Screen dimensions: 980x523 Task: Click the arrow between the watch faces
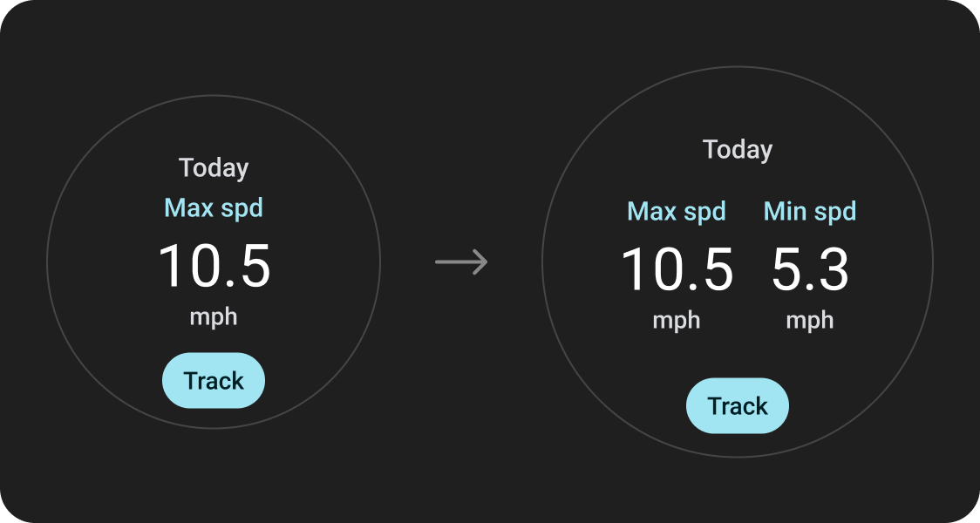pyautogui.click(x=461, y=261)
